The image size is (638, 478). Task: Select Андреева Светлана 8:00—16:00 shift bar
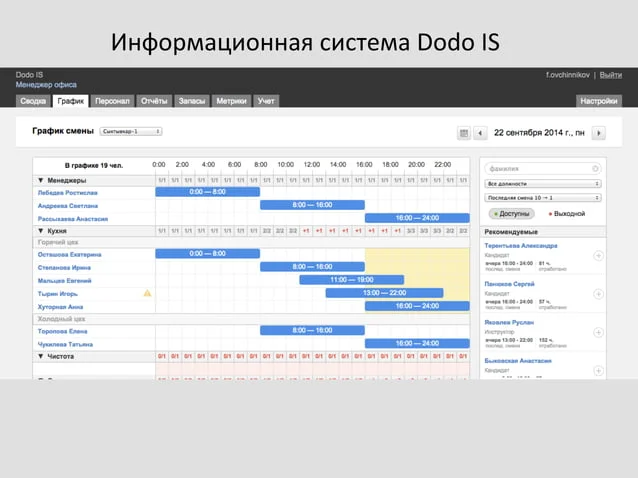click(x=312, y=205)
